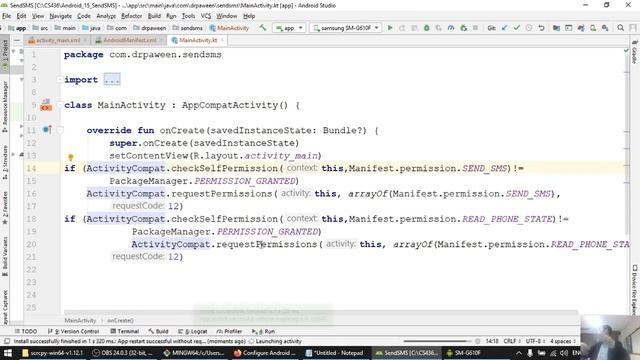Click Attach Debugger to Android Process icon
This screenshot has height=360, width=640.
tap(464, 28)
